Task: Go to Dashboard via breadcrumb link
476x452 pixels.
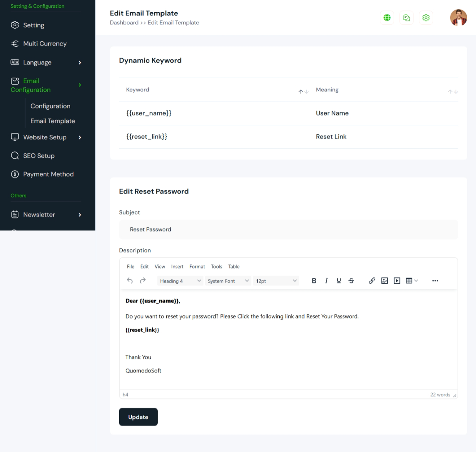Action: pos(124,23)
